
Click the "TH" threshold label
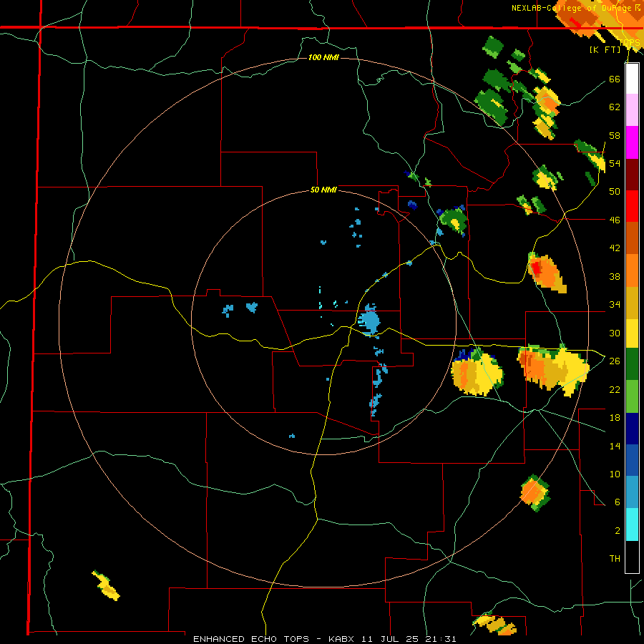tap(615, 559)
